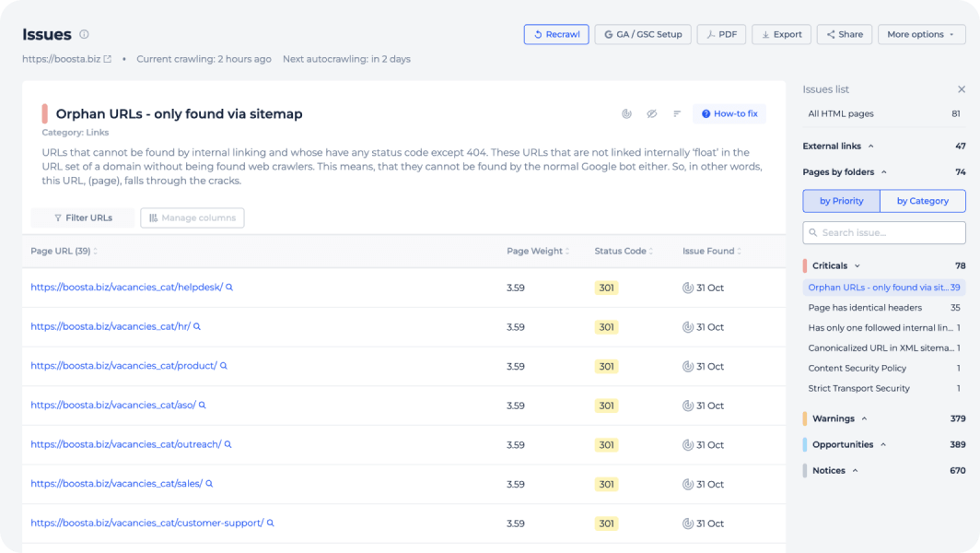Click radar icon in customer-support Issue Found cell
The image size is (980, 553).
687,524
